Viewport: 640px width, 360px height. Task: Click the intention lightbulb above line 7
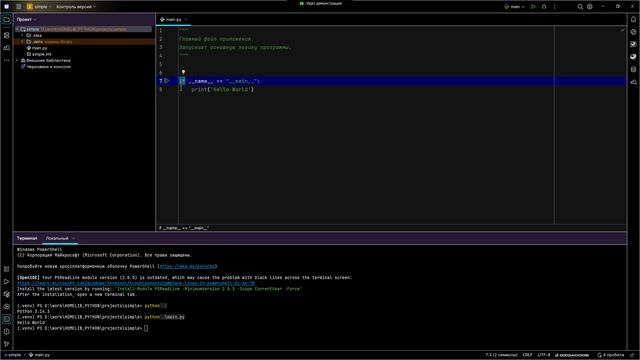[x=183, y=72]
